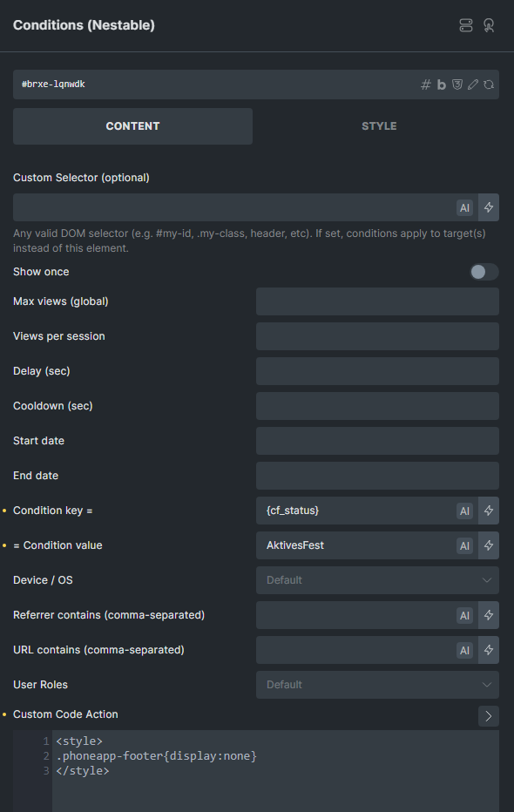Viewport: 514px width, 812px height.
Task: Click AI button for Referrer contains field
Action: point(465,615)
